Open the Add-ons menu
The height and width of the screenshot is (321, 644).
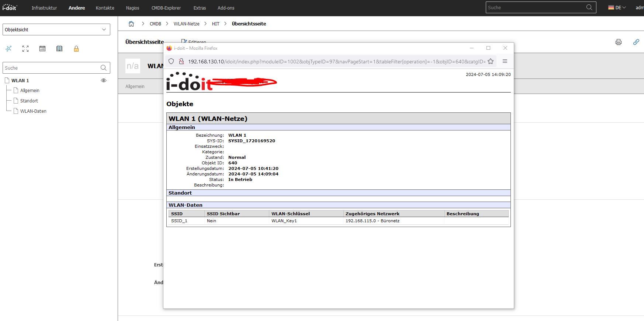(x=226, y=8)
